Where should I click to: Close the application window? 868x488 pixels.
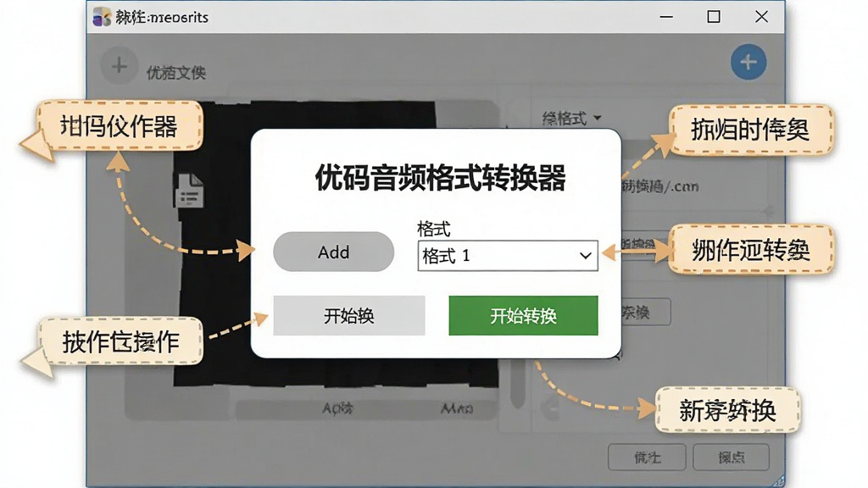click(x=762, y=17)
